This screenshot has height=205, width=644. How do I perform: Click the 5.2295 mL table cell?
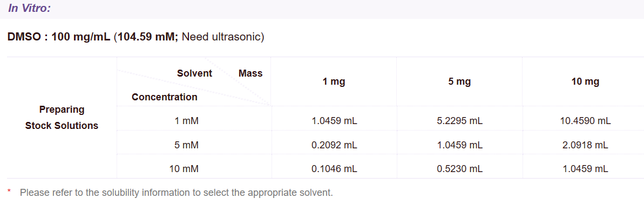tap(459, 121)
